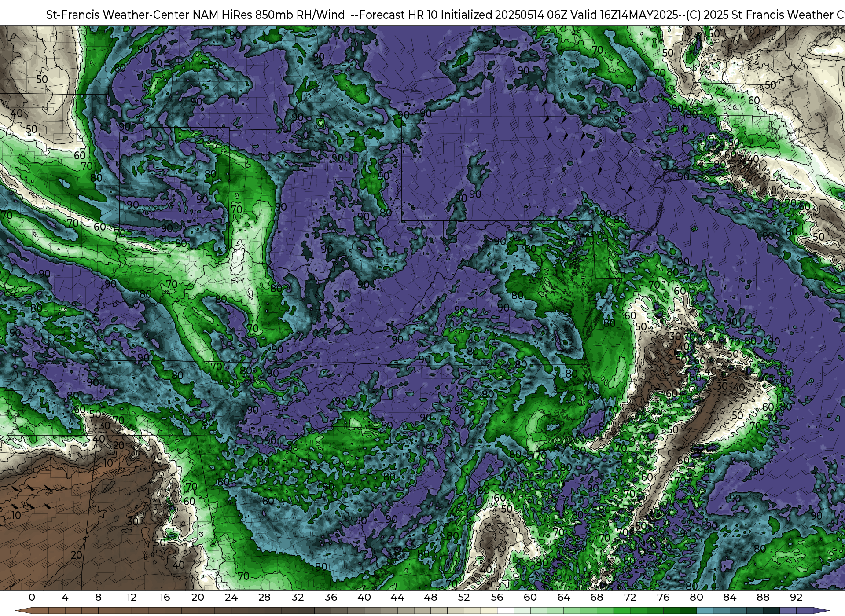Click the colorbar label '72'
Viewport: 845px width, 616px height.
coord(630,597)
